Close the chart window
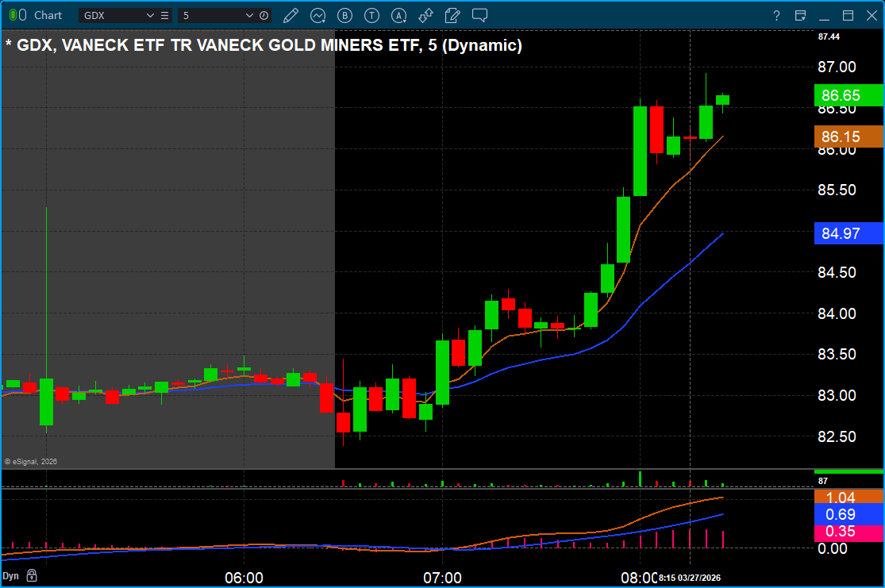This screenshot has width=885, height=588. click(x=872, y=16)
